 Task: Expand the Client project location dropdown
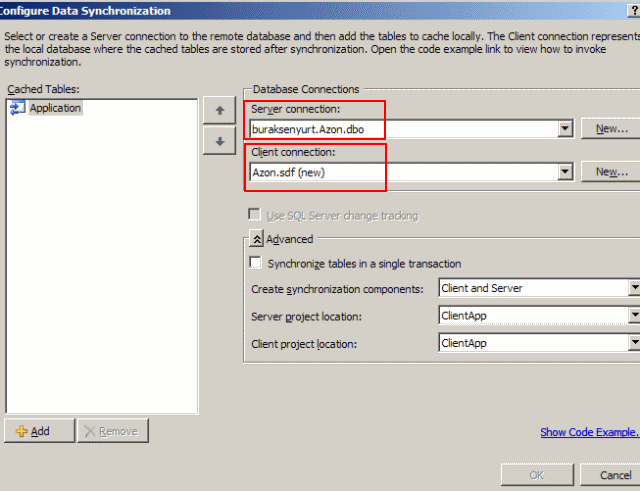(537, 343)
